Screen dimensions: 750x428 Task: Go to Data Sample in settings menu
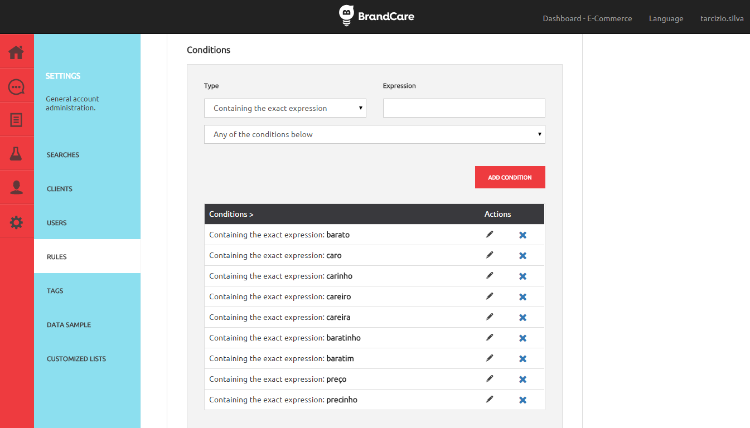(x=69, y=324)
